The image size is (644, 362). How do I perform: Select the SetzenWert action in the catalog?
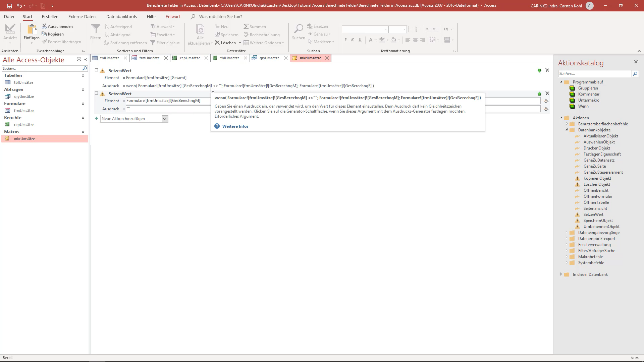pos(593,215)
